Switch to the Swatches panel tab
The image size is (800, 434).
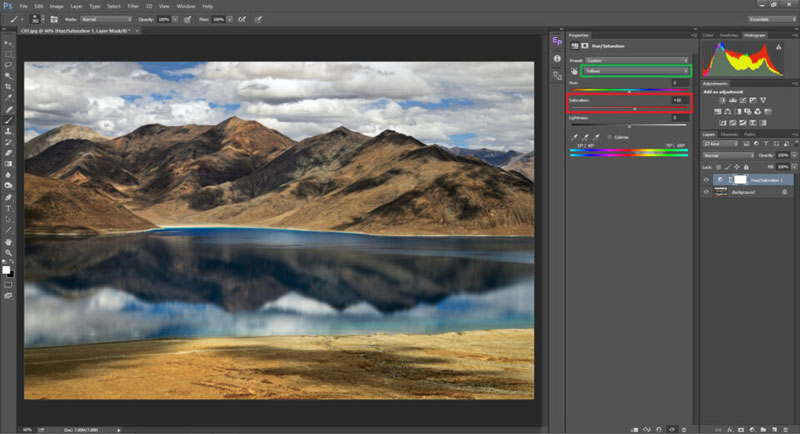[729, 35]
